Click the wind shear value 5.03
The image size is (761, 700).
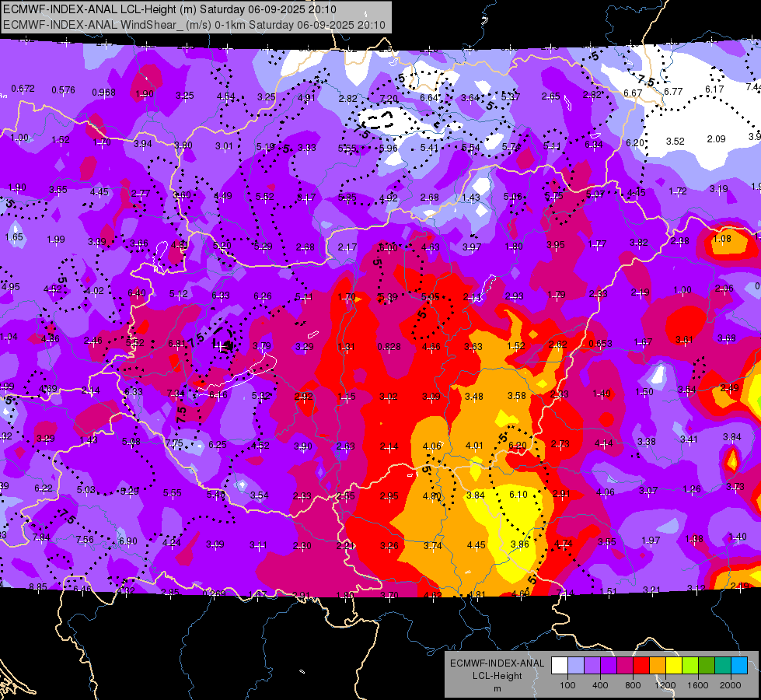pyautogui.click(x=86, y=490)
